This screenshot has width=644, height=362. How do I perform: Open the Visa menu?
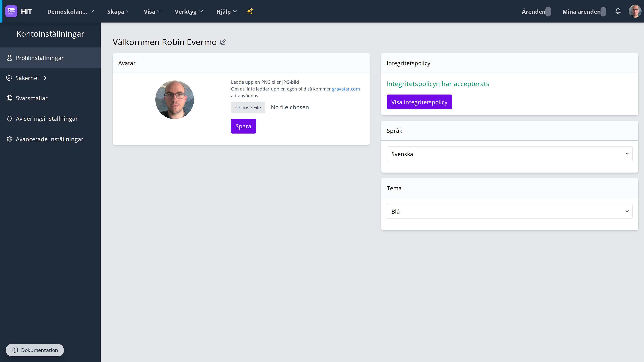click(153, 11)
